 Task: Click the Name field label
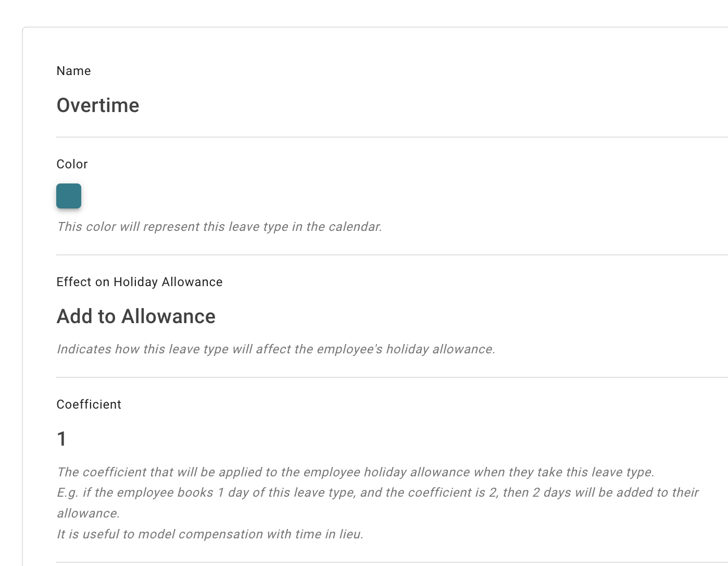(x=73, y=71)
